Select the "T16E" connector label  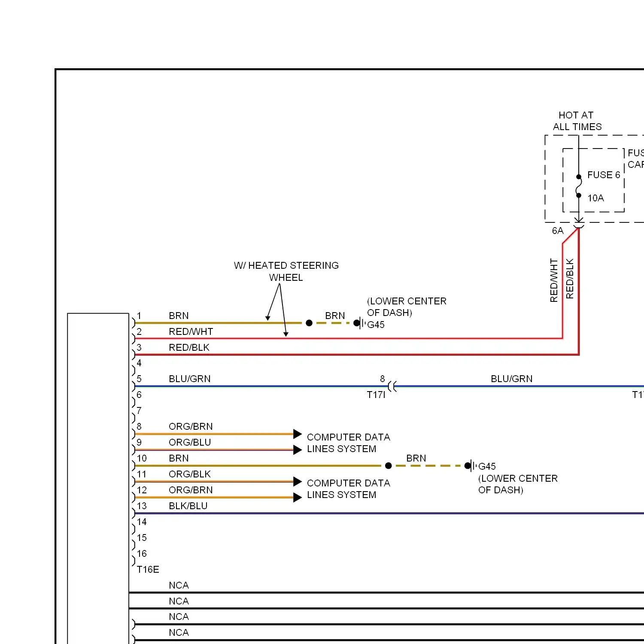point(148,570)
